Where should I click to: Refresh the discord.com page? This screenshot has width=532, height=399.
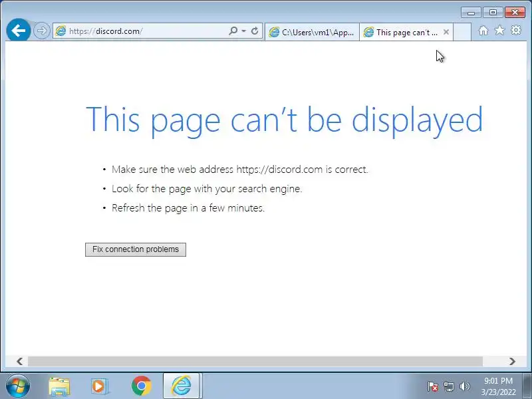click(255, 31)
